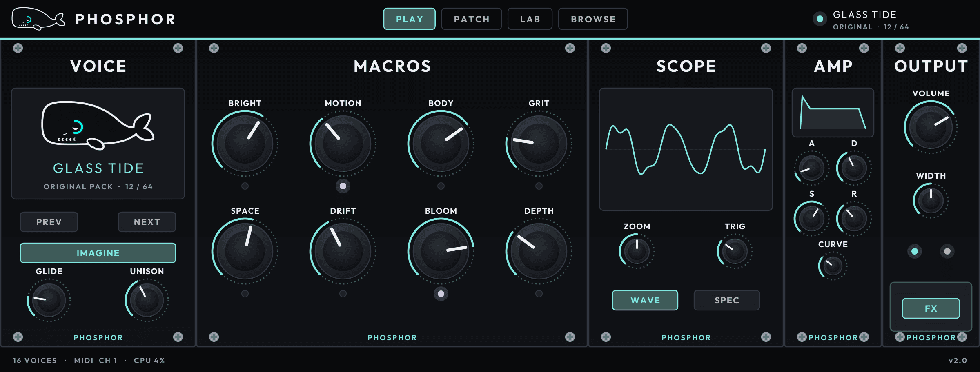
Task: Click the Phosphor whale logo in header
Action: tap(38, 19)
